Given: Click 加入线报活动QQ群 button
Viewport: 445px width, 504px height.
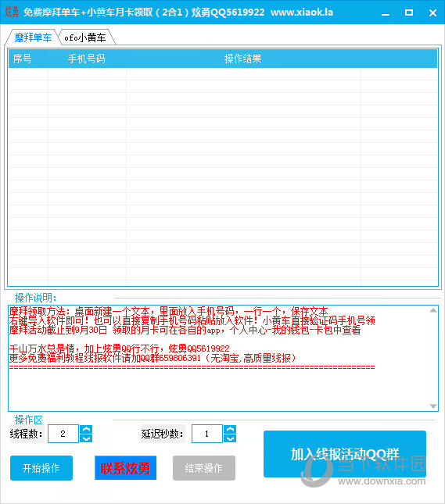Looking at the screenshot, I should click(x=345, y=454).
